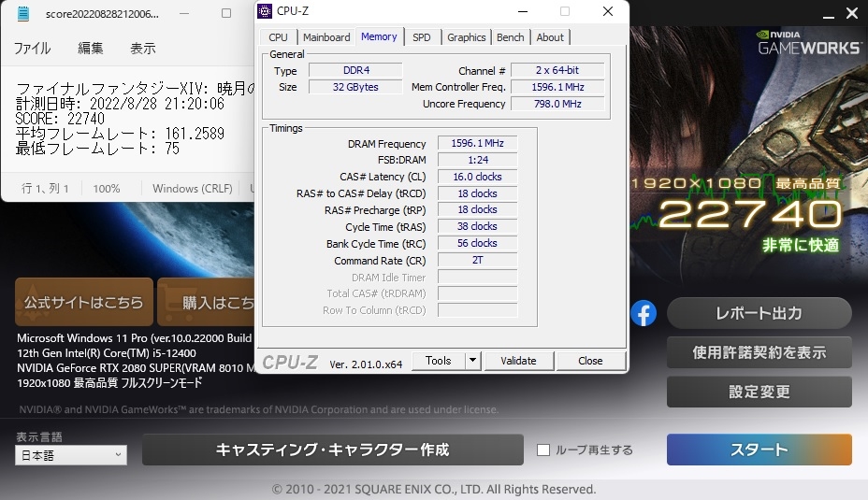Open the display language dropdown
Image resolution: width=868 pixels, height=500 pixels.
(x=71, y=455)
